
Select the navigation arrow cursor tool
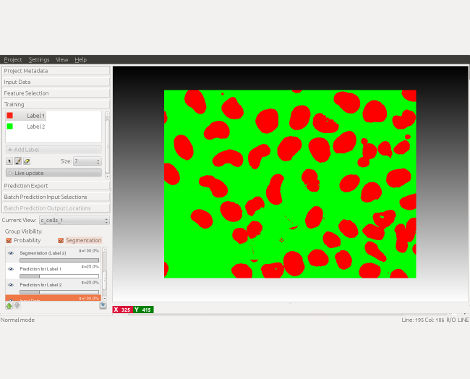[x=9, y=161]
